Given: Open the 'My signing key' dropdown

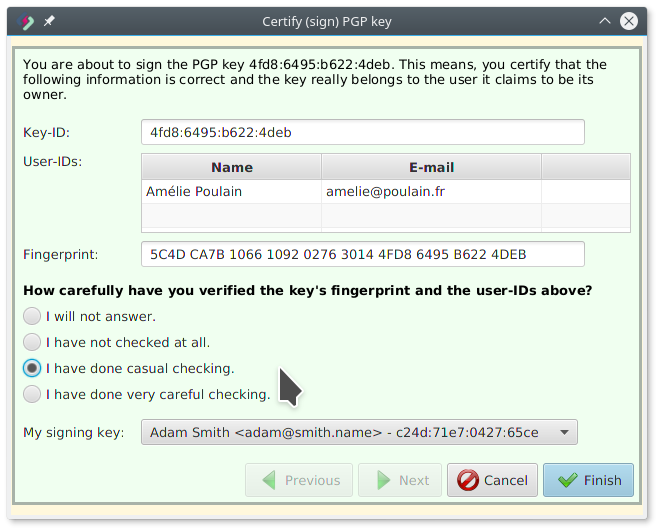Looking at the screenshot, I should 359,432.
